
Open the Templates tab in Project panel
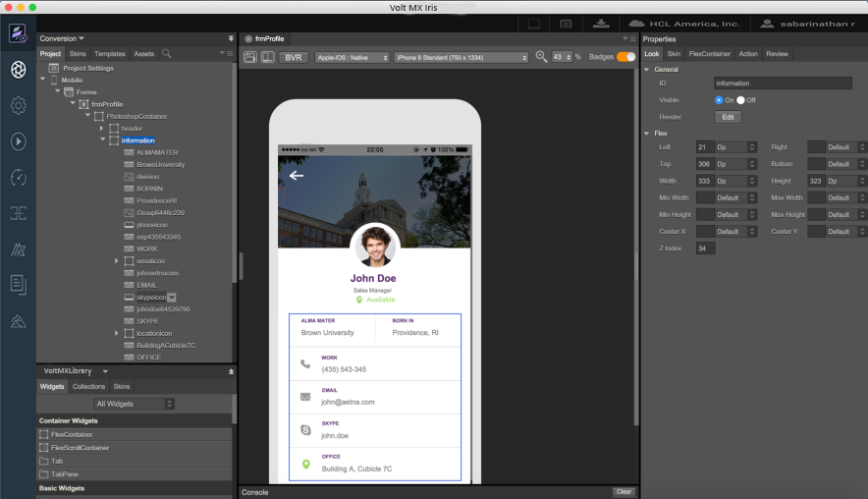click(109, 53)
